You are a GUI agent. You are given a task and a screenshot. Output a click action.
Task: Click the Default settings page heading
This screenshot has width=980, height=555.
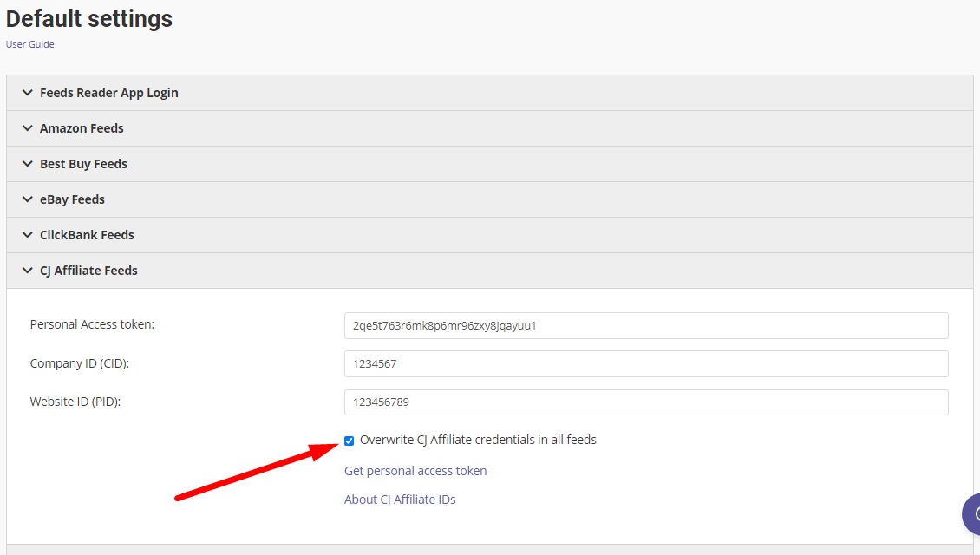tap(89, 19)
